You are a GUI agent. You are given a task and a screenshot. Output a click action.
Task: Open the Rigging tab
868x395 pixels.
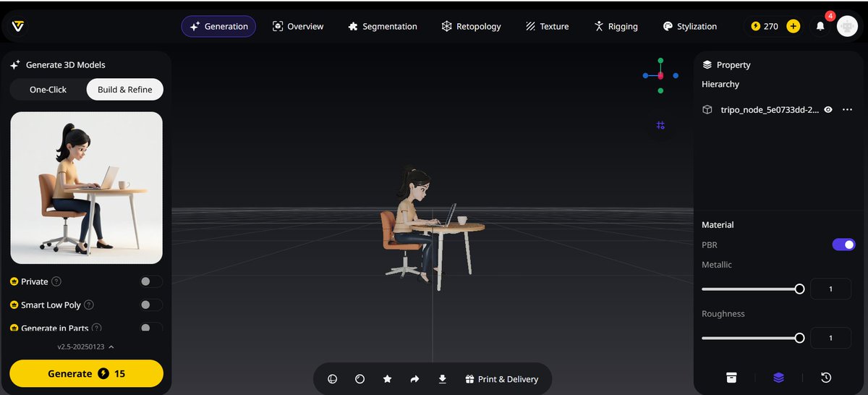tap(616, 26)
